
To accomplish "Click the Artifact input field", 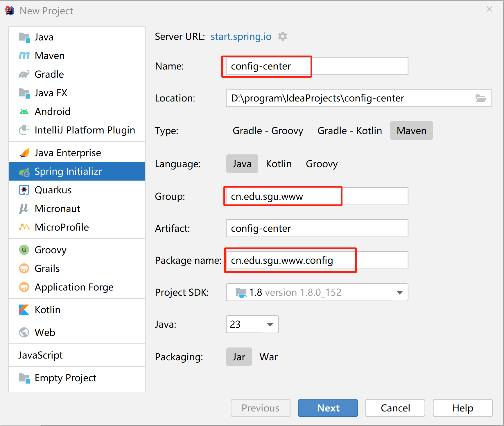I will 317,228.
